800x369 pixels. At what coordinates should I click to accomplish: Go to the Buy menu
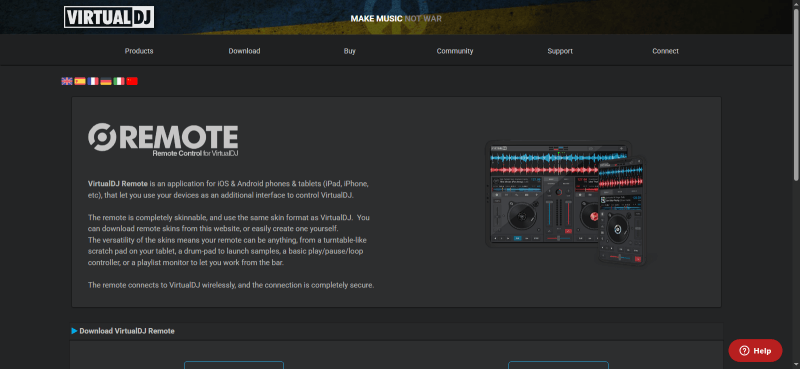tap(349, 51)
